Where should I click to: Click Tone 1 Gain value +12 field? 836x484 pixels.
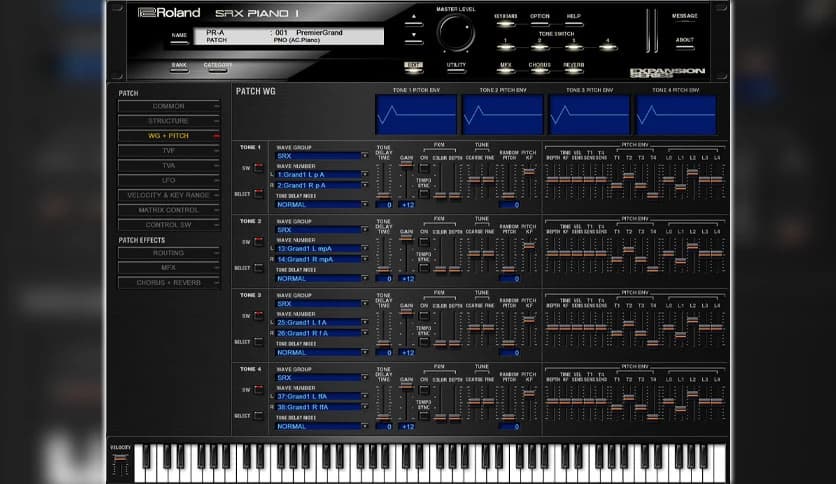click(x=408, y=205)
